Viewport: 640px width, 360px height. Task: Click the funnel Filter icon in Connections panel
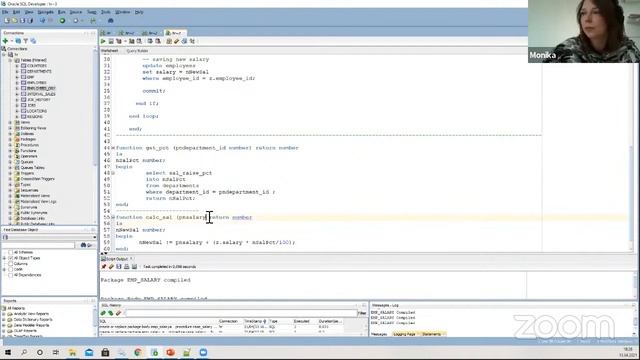pyautogui.click(x=26, y=41)
